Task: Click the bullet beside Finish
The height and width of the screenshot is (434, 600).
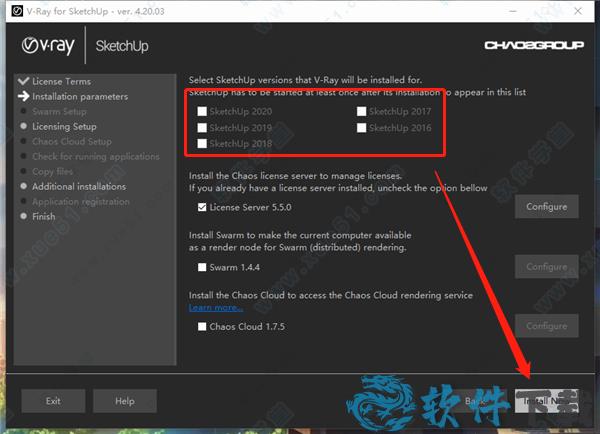Action: pos(24,216)
